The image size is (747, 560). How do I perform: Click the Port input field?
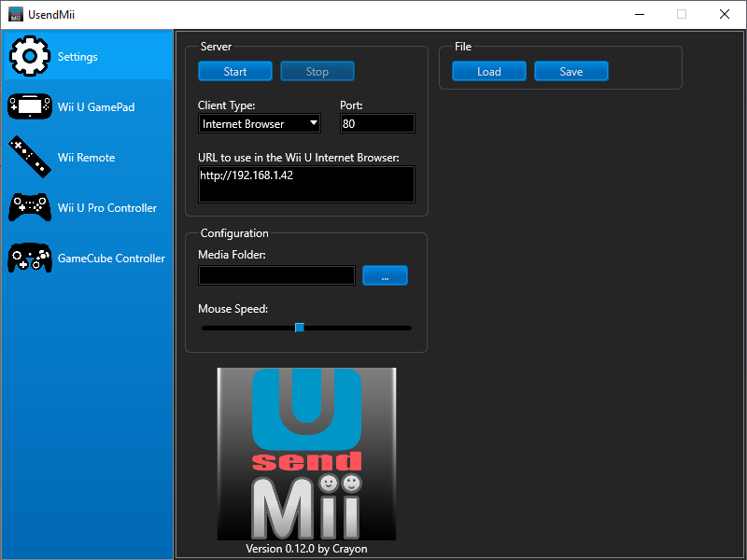[x=376, y=123]
